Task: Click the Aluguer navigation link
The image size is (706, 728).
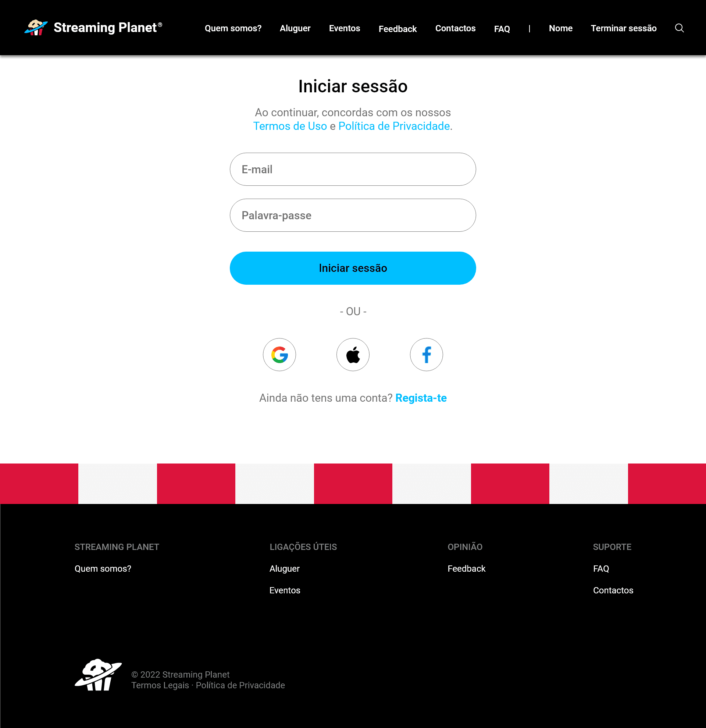Action: click(x=295, y=28)
